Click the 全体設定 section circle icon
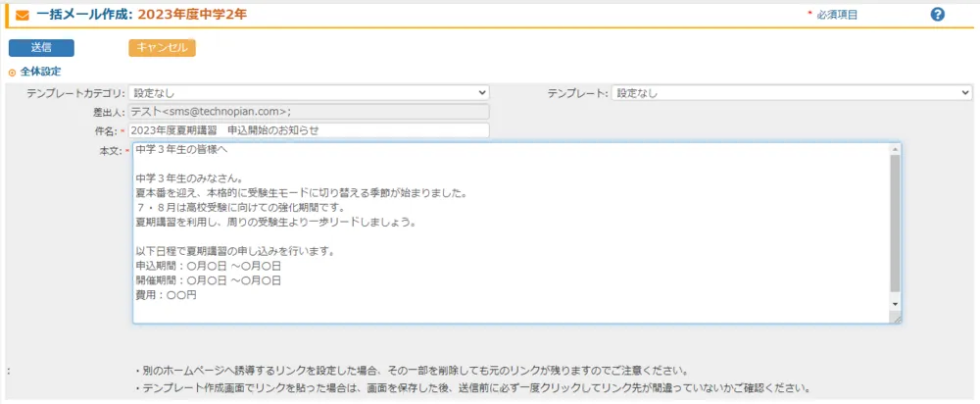Screen dimensions: 980x404 [12, 73]
